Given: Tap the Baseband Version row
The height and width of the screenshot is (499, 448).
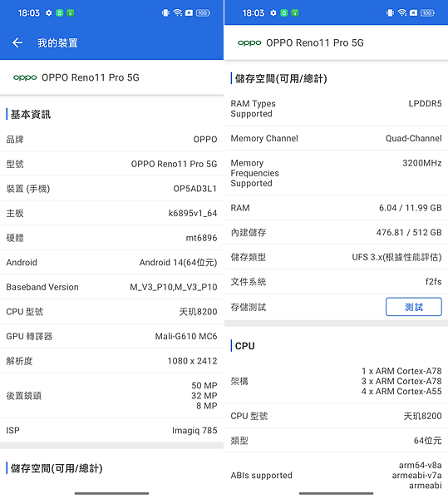Looking at the screenshot, I should point(111,287).
